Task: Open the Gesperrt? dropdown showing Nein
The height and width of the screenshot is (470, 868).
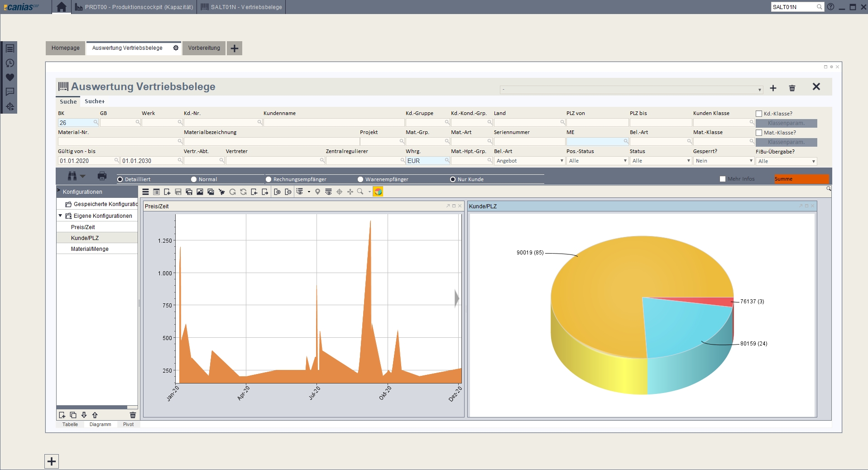Action: coord(723,161)
